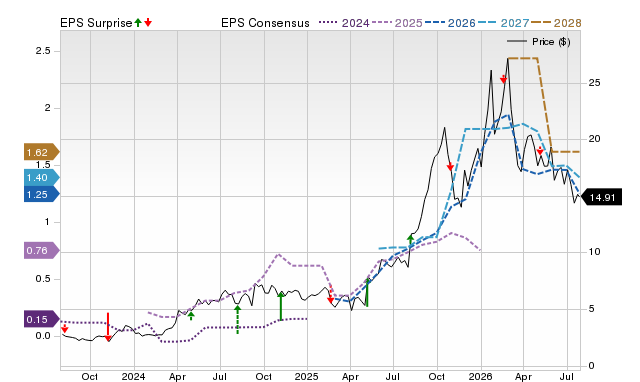Click the red surprise marker near May 2026

(x=540, y=151)
